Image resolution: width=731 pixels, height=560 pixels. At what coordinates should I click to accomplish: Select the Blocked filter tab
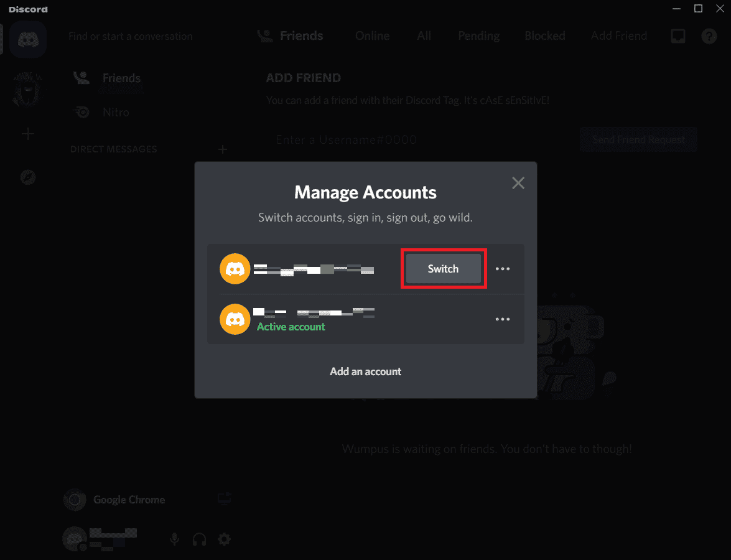[544, 36]
